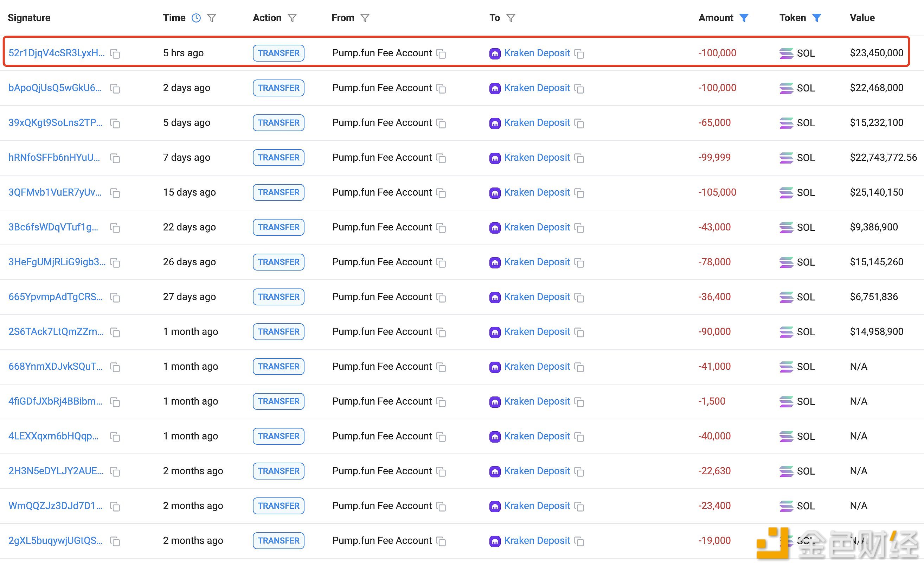Select the $14,958,900 value cell
Image resolution: width=924 pixels, height=565 pixels.
click(x=877, y=332)
